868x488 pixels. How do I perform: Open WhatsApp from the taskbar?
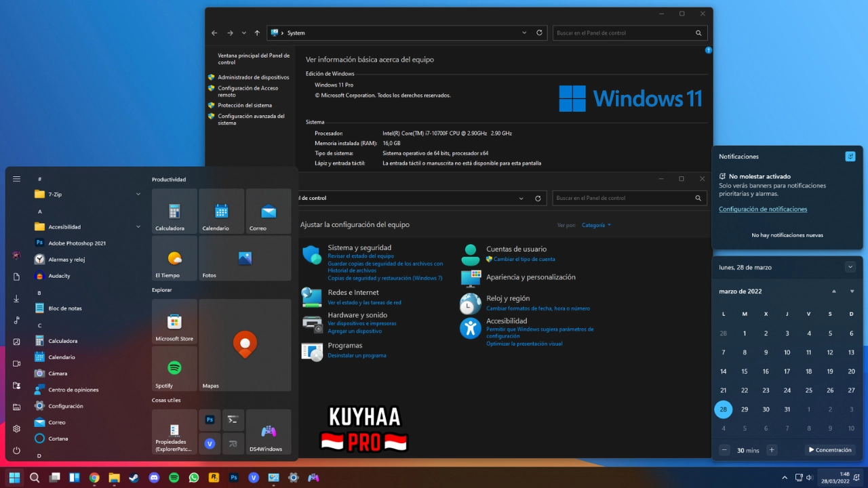[x=194, y=478]
